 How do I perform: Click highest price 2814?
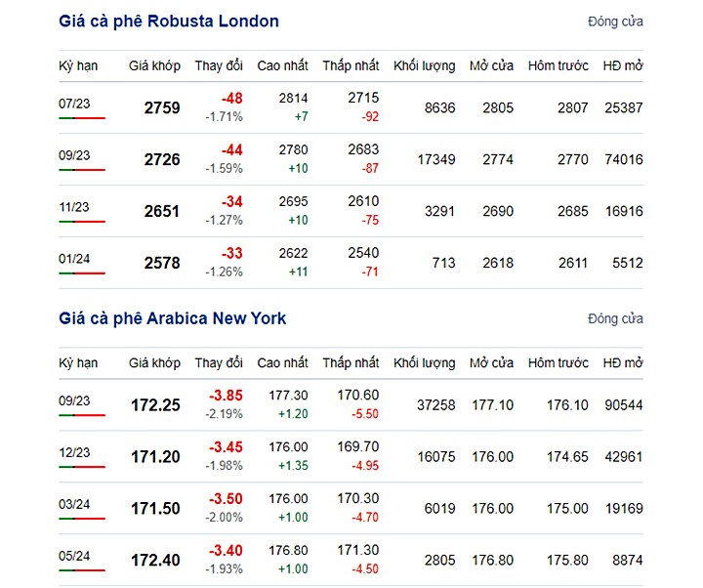tap(293, 98)
